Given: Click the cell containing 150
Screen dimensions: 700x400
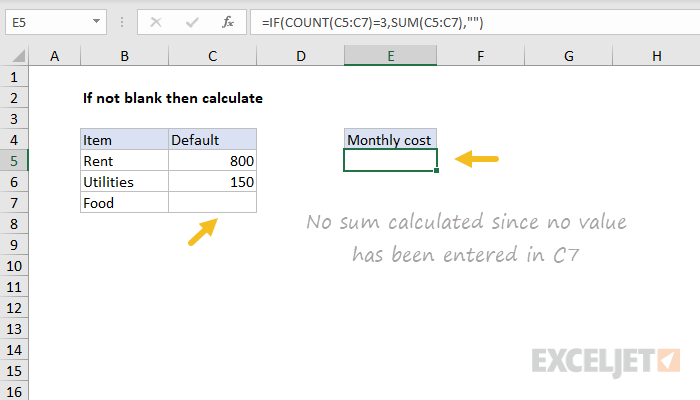Looking at the screenshot, I should (x=212, y=182).
